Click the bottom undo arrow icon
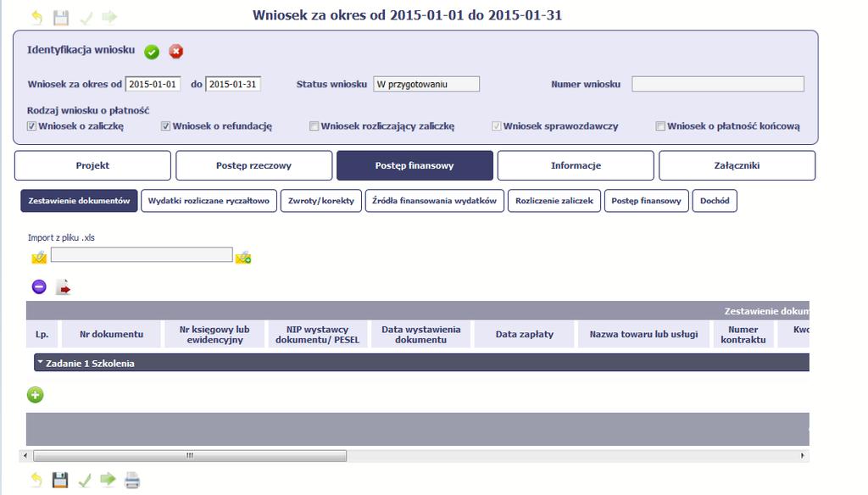This screenshot has height=495, width=868. (x=36, y=480)
